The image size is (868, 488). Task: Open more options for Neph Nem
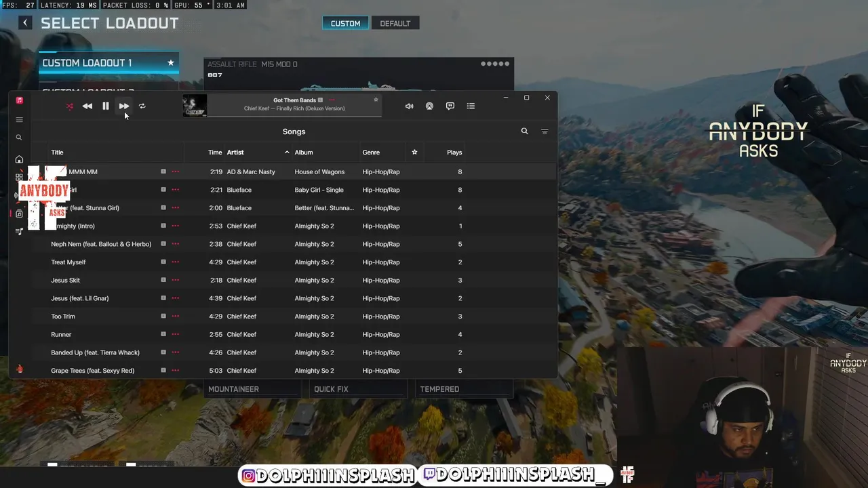tap(176, 244)
